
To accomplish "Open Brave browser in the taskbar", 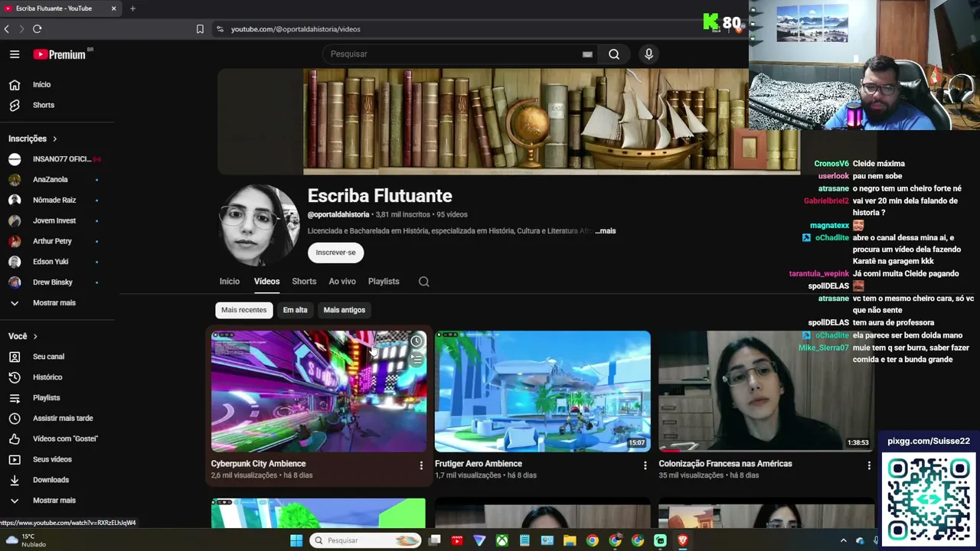I will point(683,541).
